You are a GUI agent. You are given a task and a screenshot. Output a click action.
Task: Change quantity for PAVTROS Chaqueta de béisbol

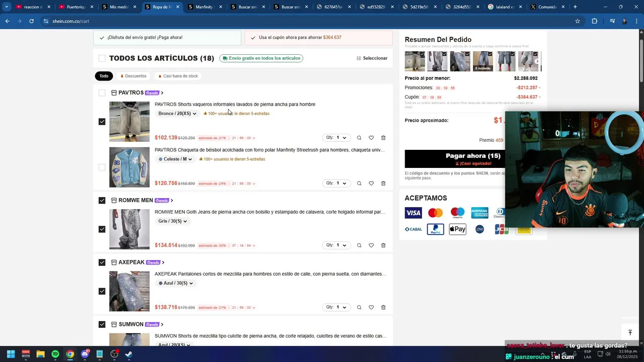click(336, 184)
